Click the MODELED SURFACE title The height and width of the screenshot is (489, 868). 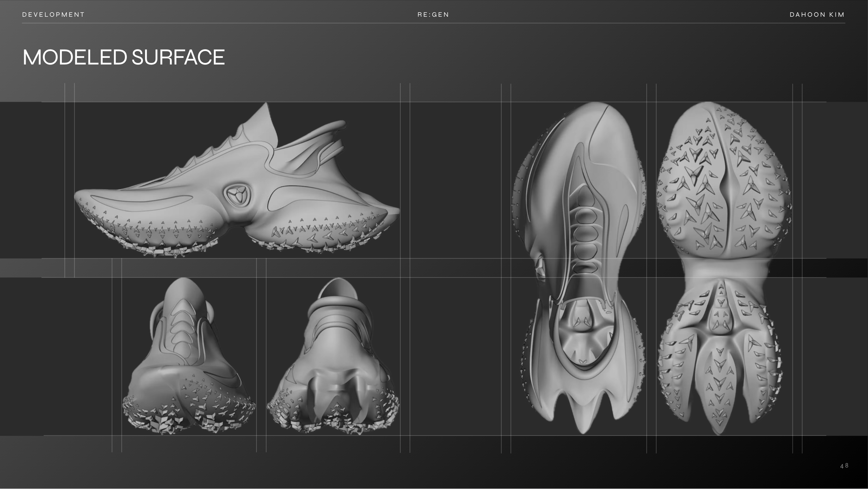(x=123, y=57)
